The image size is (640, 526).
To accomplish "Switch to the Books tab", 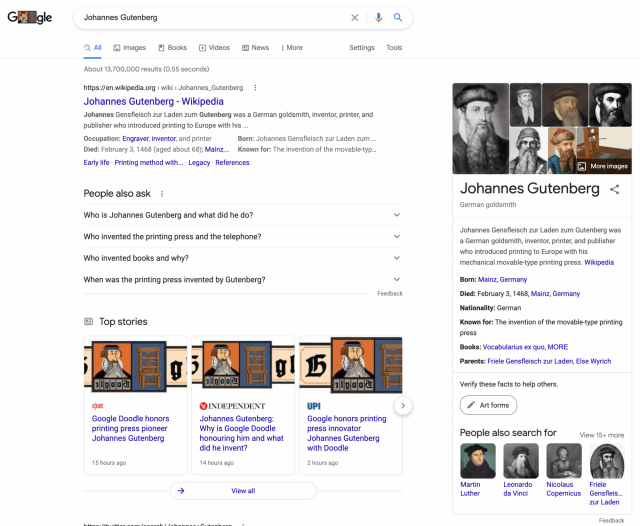I will coord(173,48).
